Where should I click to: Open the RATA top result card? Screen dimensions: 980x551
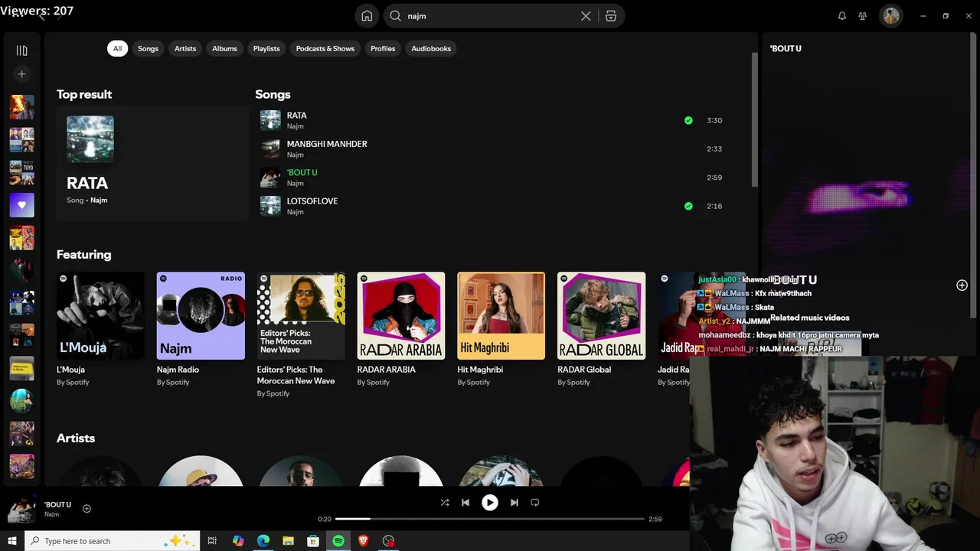click(x=152, y=163)
